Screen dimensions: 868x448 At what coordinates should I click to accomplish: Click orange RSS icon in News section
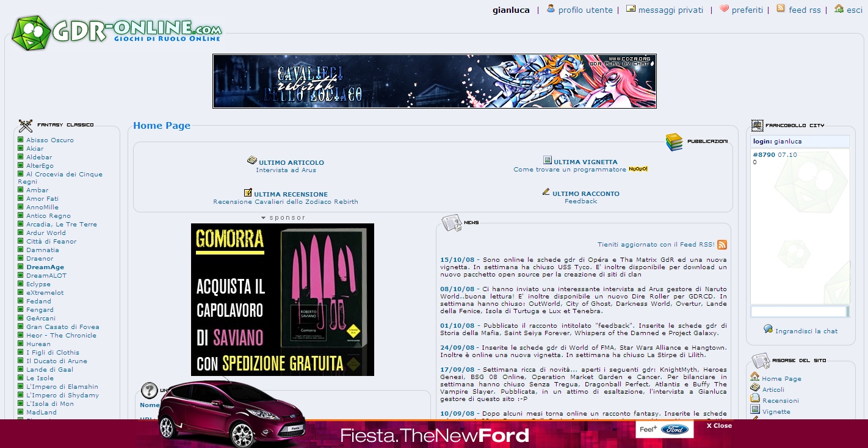722,245
